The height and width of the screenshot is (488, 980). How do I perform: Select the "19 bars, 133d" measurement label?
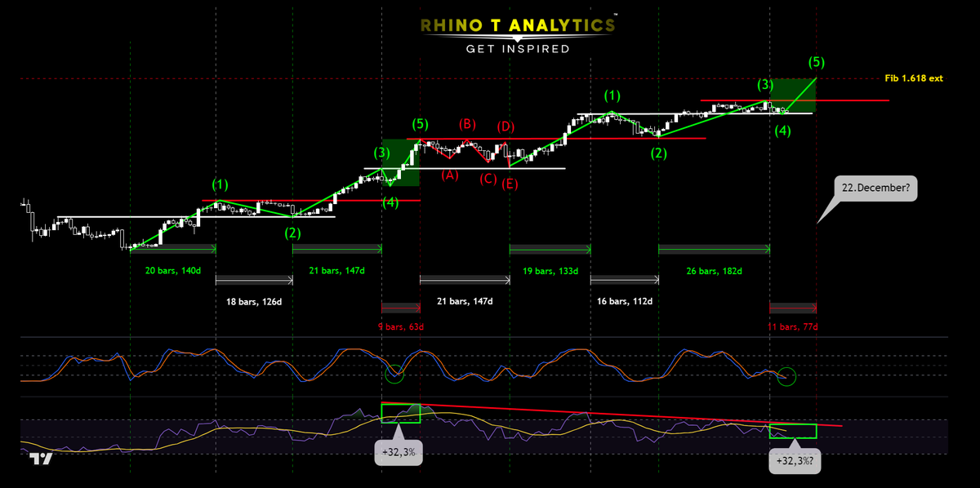(x=551, y=270)
